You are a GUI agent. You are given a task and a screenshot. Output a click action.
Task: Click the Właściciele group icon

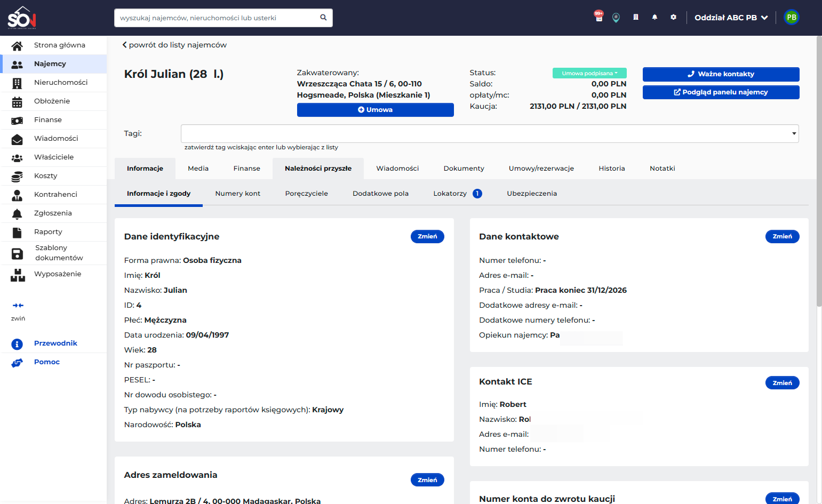(17, 158)
